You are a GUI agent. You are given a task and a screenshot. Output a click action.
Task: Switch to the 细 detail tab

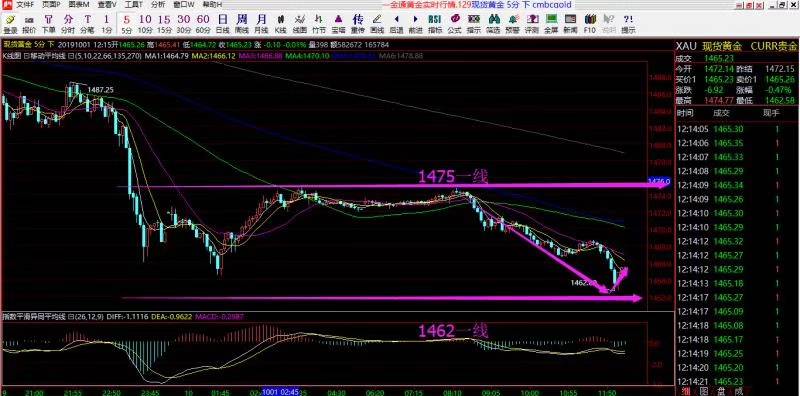(687, 391)
